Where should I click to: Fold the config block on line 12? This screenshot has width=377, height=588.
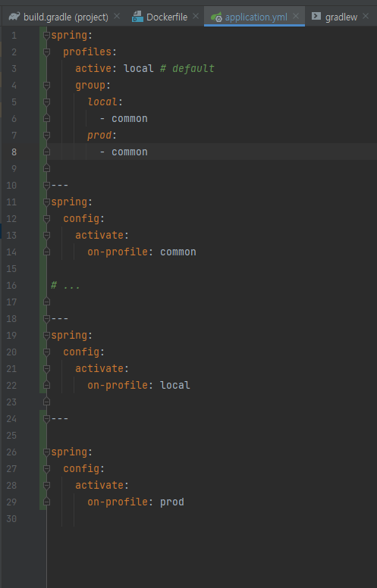point(46,219)
